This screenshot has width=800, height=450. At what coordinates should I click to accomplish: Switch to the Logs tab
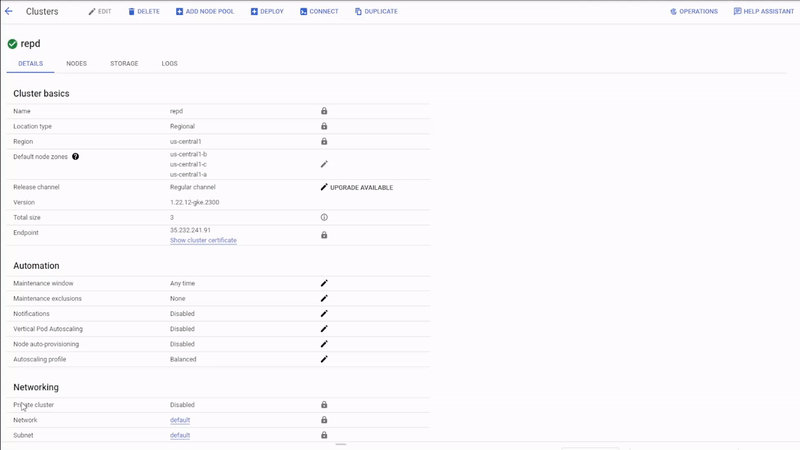pos(169,64)
